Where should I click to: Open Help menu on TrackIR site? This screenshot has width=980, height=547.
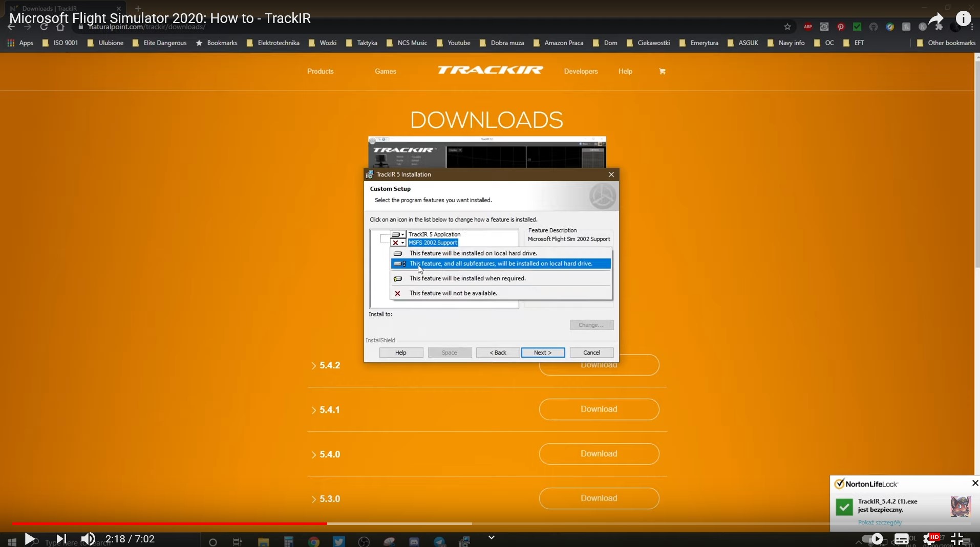(625, 71)
